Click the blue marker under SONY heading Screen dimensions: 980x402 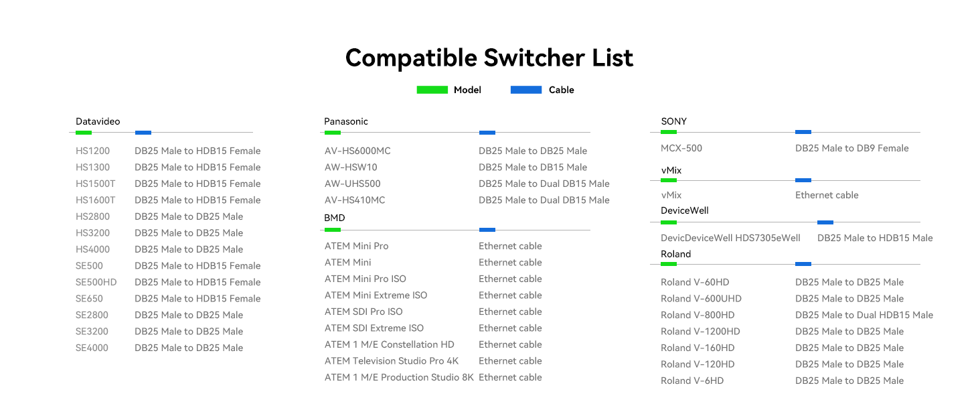803,132
